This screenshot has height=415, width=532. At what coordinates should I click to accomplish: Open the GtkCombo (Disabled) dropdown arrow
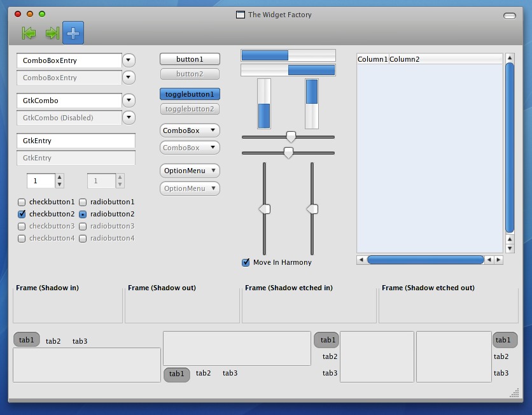click(129, 117)
